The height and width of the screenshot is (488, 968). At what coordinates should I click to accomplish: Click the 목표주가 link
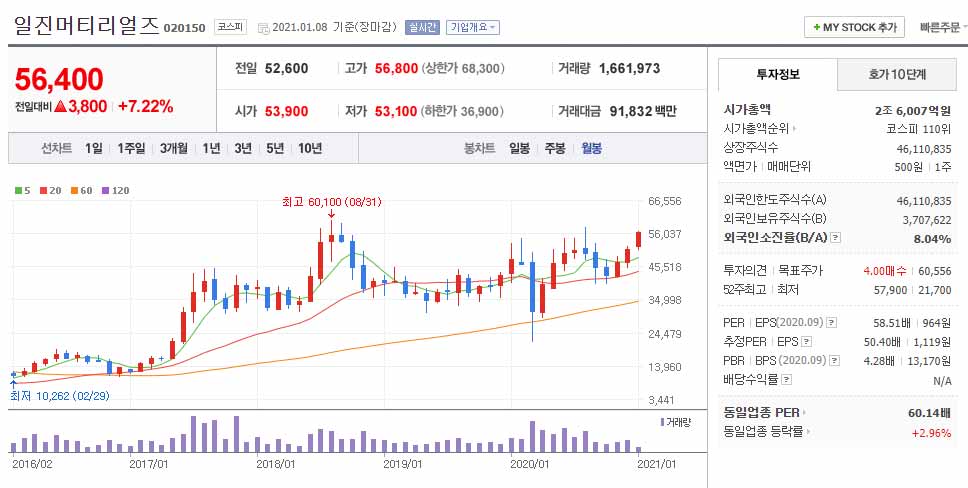(x=801, y=271)
